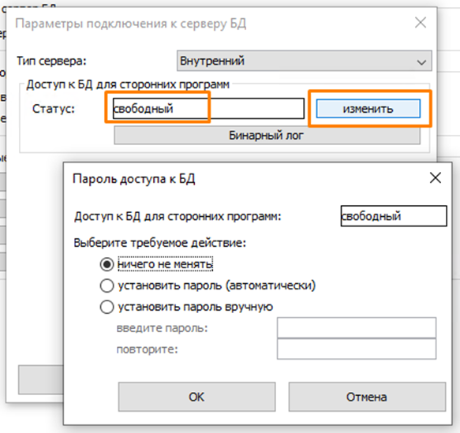Open the Бинарный лог button
The width and height of the screenshot is (460, 433).
pyautogui.click(x=267, y=135)
